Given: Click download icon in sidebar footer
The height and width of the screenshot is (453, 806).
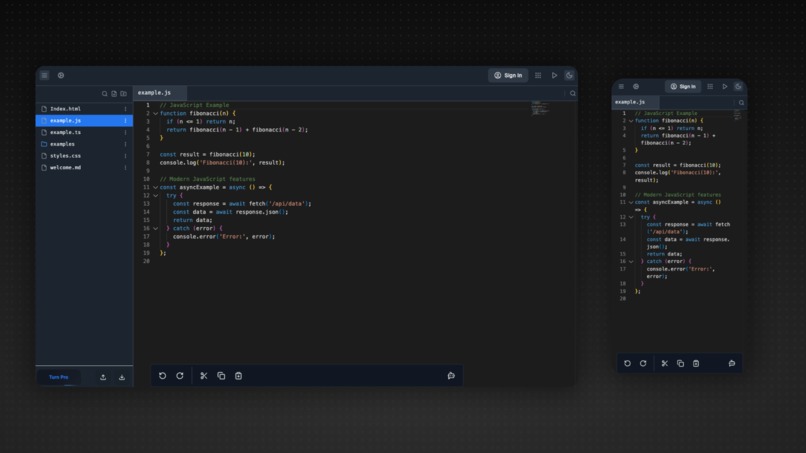Looking at the screenshot, I should [x=122, y=377].
